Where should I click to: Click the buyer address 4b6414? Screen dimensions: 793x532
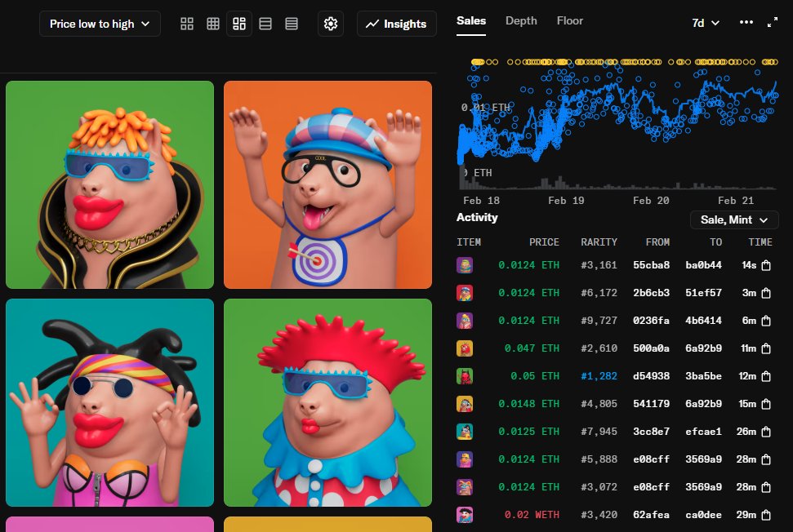[x=703, y=321]
